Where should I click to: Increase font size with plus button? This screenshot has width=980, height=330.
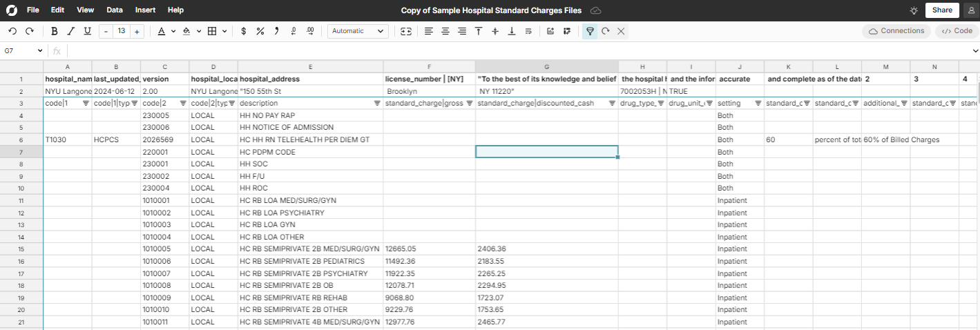point(137,31)
